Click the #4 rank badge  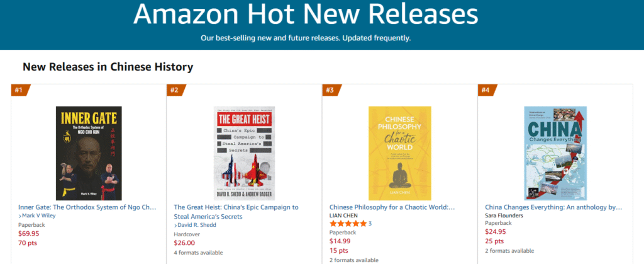coord(486,90)
